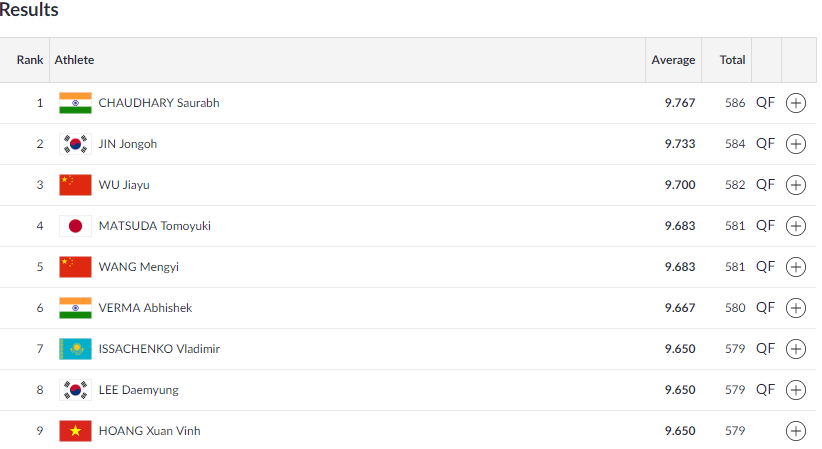
Task: Select the Rank column header
Action: point(30,60)
